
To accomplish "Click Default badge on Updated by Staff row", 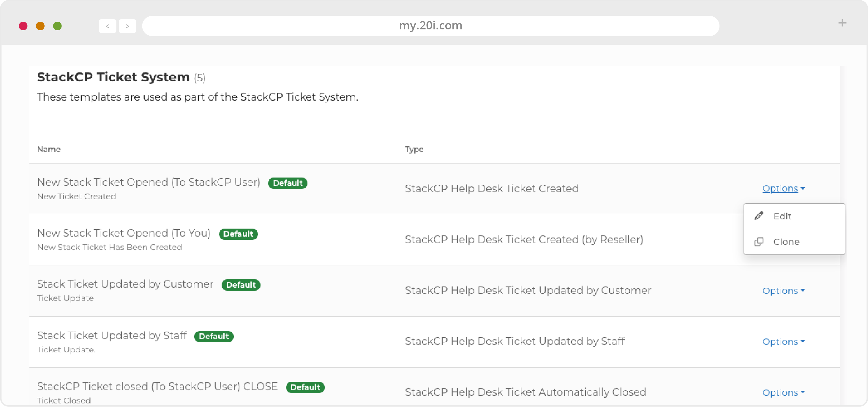I will tap(214, 336).
